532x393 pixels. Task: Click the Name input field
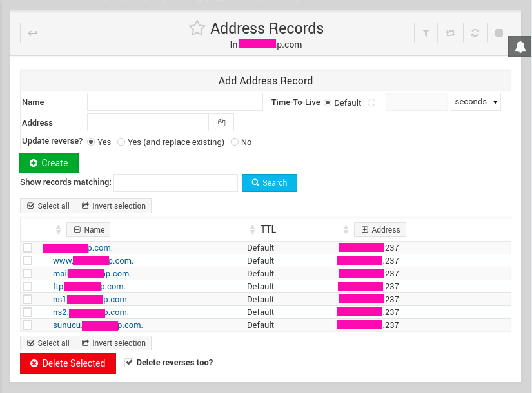tap(175, 102)
